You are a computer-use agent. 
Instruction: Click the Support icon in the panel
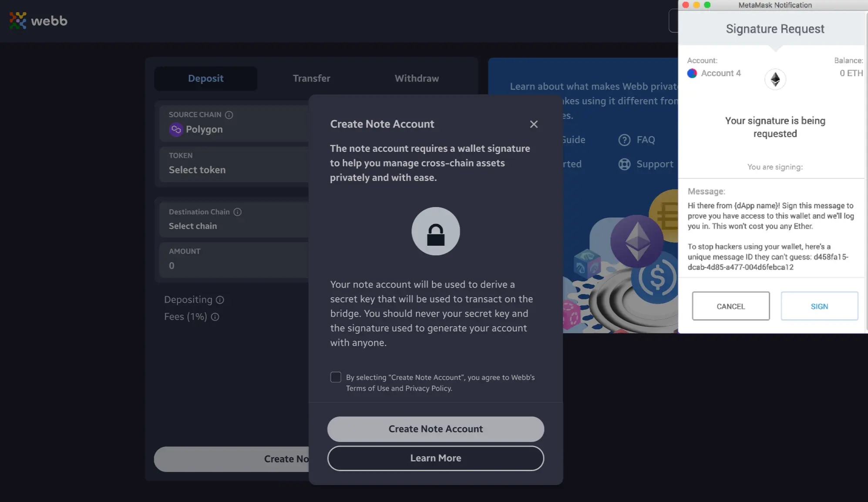click(624, 164)
